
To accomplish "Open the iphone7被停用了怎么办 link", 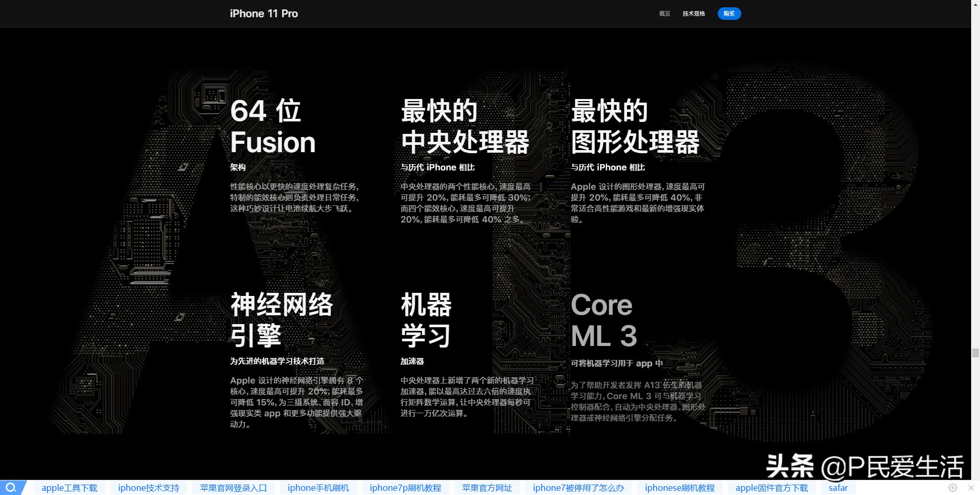I will 578,488.
